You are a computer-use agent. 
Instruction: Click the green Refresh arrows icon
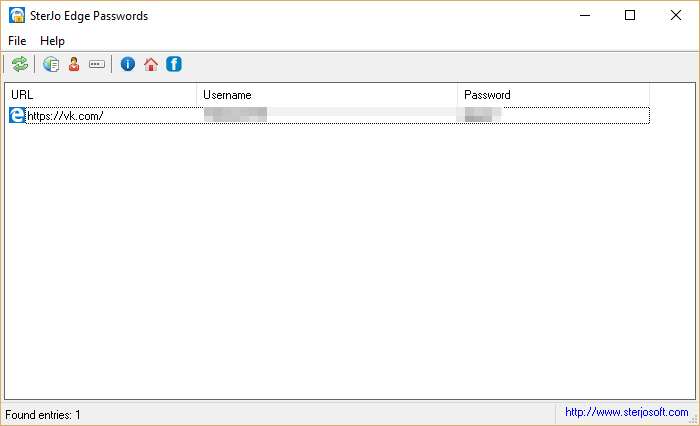20,65
